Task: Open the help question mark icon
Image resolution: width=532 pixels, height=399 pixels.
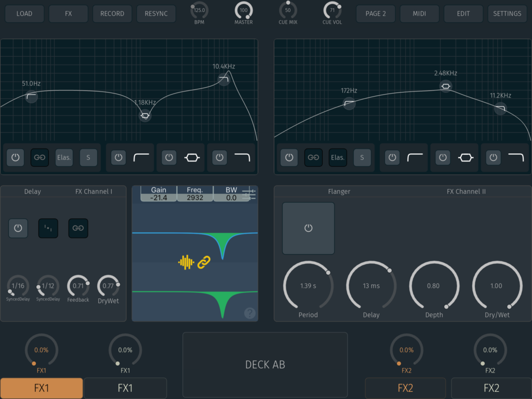Action: (x=250, y=313)
